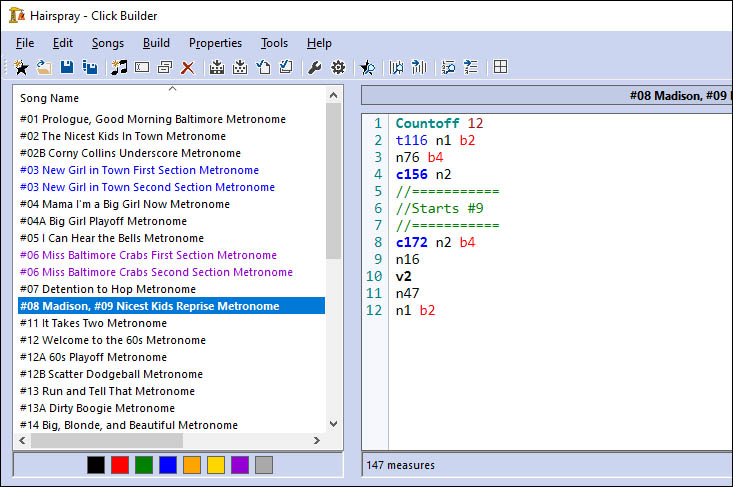The height and width of the screenshot is (487, 733).
Task: Click the horizontal scroll left arrow
Action: click(x=22, y=440)
